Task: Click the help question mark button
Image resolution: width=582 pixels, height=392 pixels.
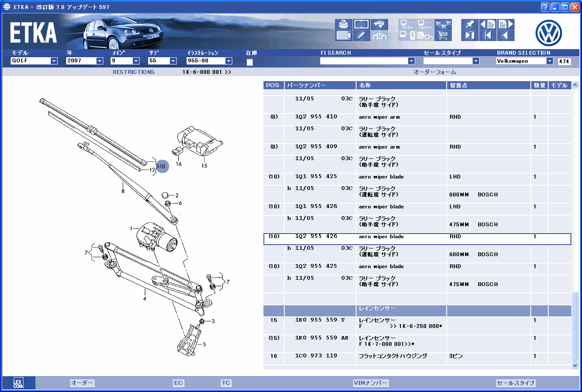Action: pos(545,7)
